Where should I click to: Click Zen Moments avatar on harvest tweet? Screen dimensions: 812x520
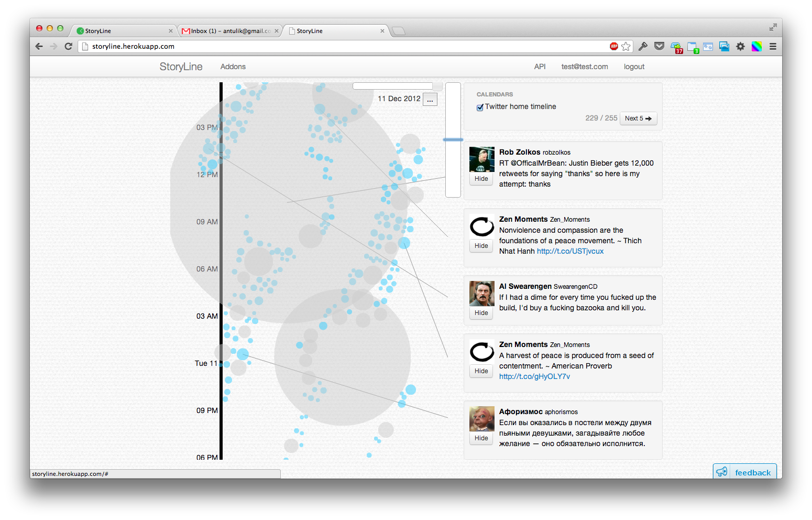click(x=482, y=352)
